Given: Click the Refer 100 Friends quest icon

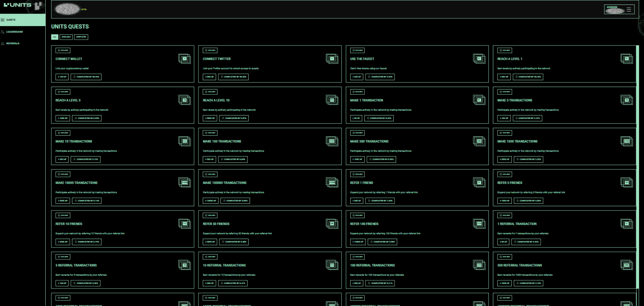Looking at the screenshot, I should (479, 224).
